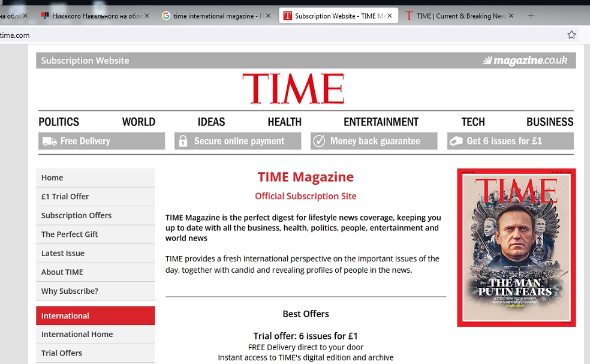Click Instant access to digital edition text

coord(306,357)
